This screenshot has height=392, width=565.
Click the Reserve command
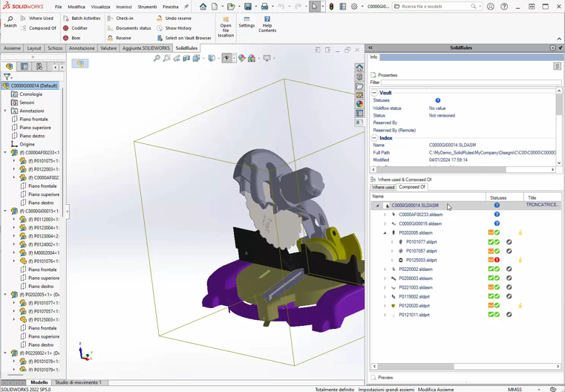[120, 38]
